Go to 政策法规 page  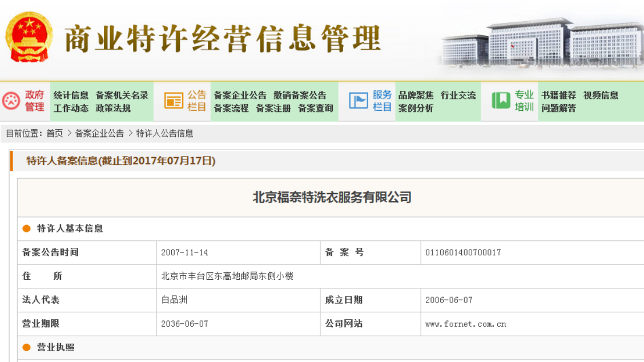(113, 108)
